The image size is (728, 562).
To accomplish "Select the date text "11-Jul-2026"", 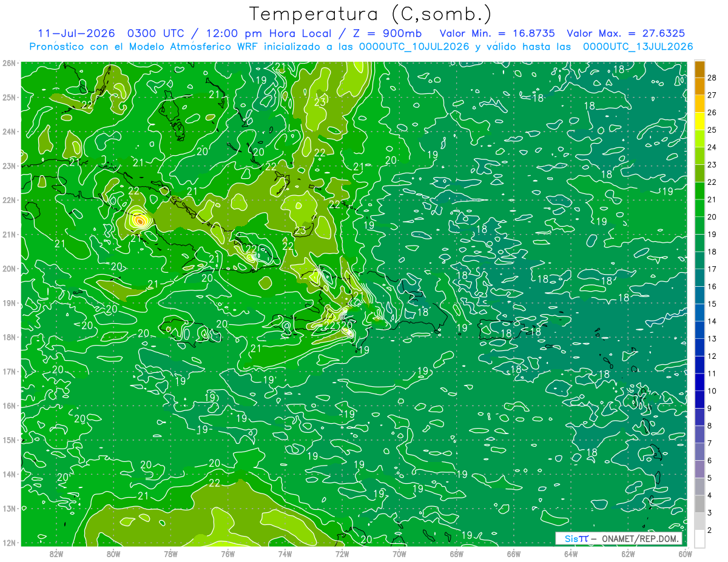I will (76, 33).
